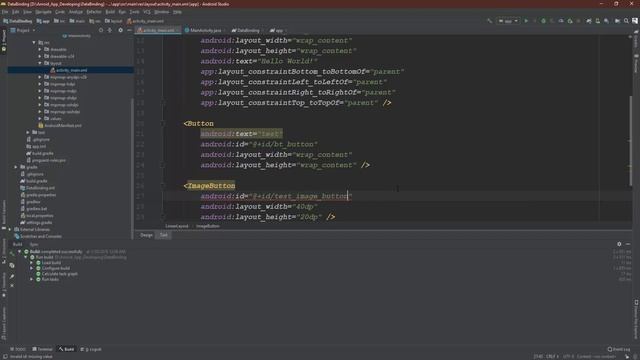Switch to MainActivity.java editor tab
The width and height of the screenshot is (640, 360).
tap(205, 30)
